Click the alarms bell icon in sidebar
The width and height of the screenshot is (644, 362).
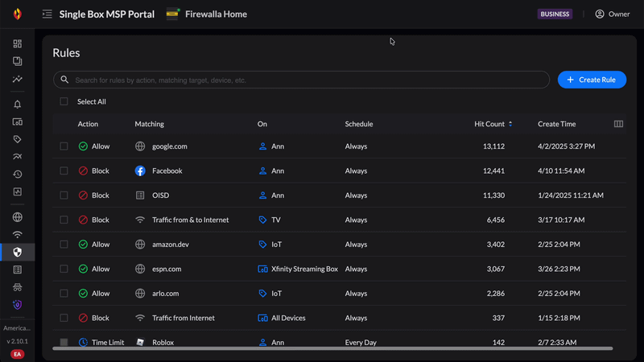click(x=17, y=105)
